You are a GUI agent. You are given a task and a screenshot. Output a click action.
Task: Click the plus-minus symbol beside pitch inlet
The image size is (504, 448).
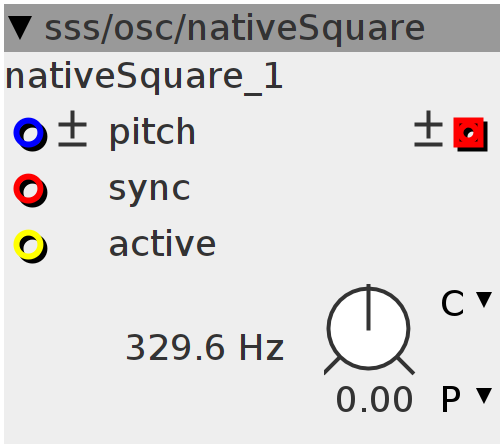[72, 129]
